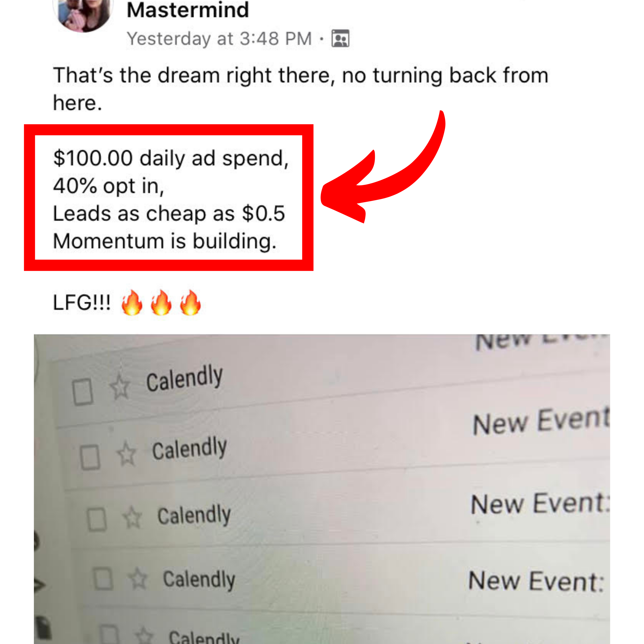Tick the second Calendly email checkbox

tap(90, 457)
